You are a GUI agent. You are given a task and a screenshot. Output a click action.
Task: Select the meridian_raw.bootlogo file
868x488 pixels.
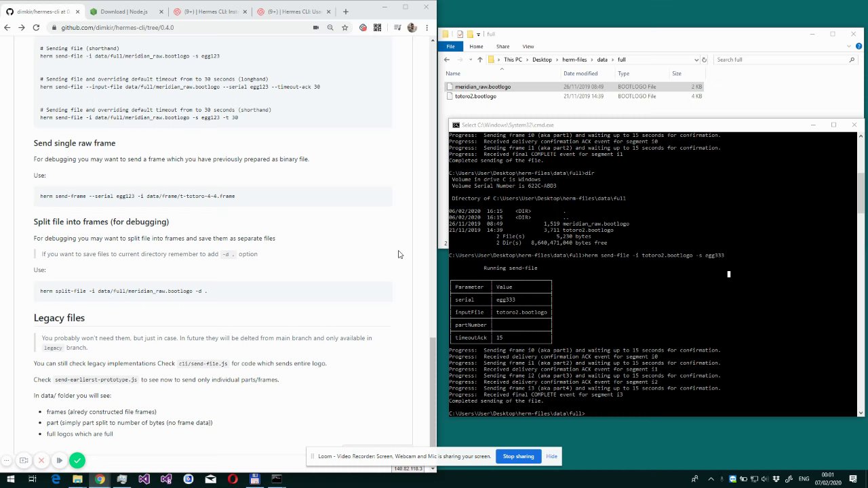483,87
